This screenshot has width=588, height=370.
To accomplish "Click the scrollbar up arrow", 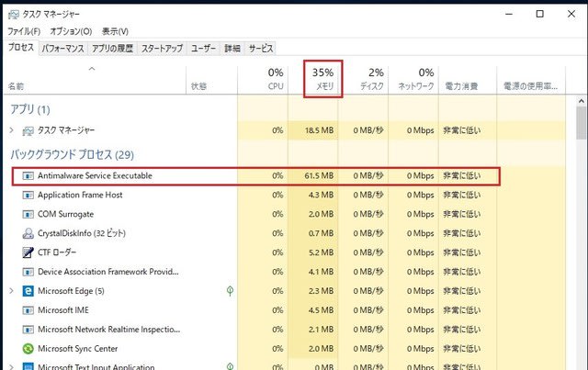I will point(582,101).
